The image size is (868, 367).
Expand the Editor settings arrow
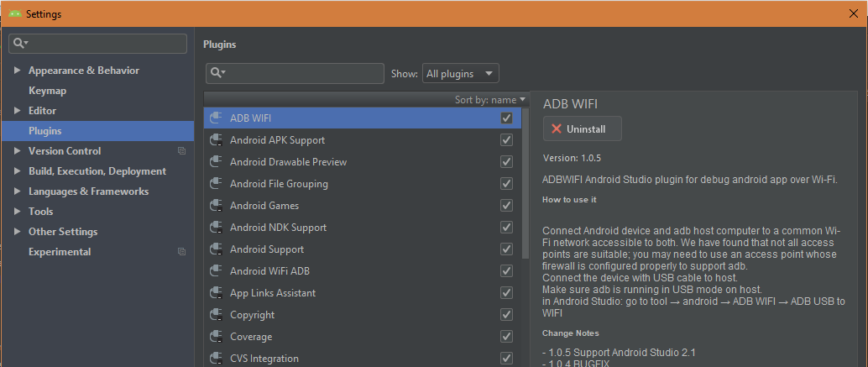click(x=17, y=111)
